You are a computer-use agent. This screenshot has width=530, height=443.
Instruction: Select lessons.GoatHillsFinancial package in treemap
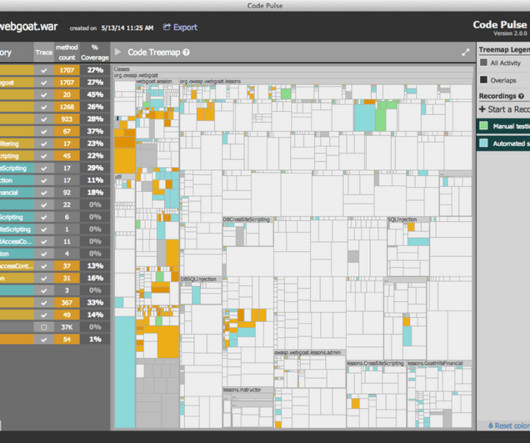pos(436,363)
